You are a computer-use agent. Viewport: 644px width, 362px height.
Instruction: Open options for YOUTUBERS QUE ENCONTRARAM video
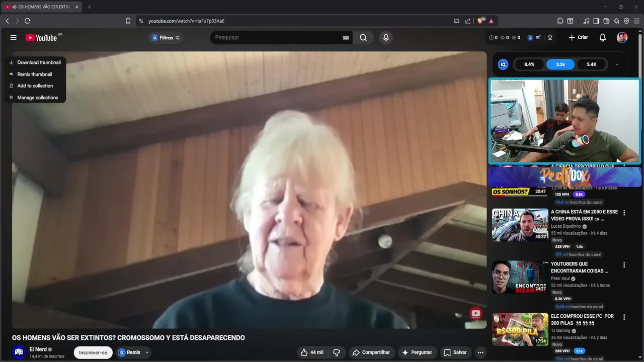624,265
